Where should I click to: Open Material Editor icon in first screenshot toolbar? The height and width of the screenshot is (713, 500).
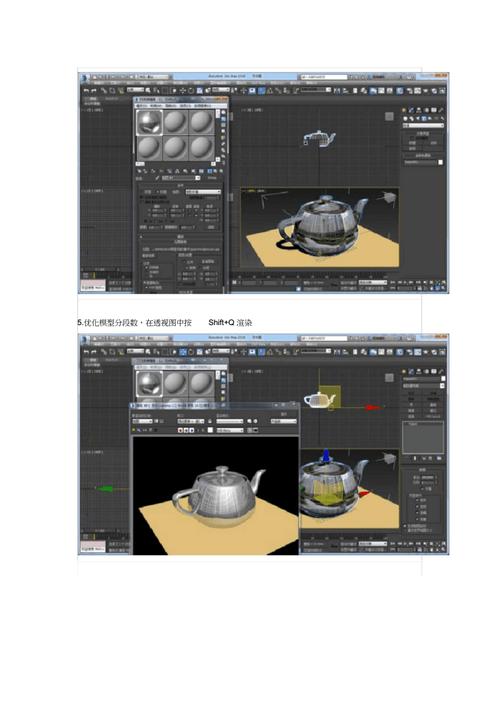click(x=400, y=91)
